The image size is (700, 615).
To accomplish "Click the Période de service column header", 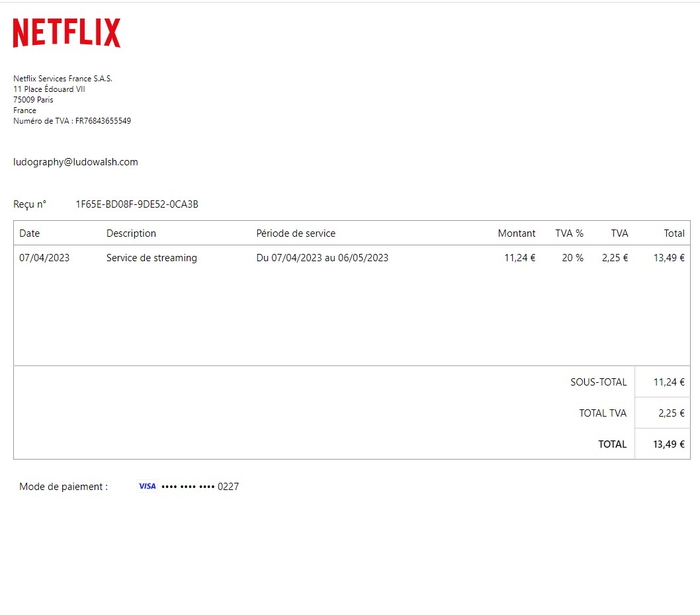I will pyautogui.click(x=296, y=233).
